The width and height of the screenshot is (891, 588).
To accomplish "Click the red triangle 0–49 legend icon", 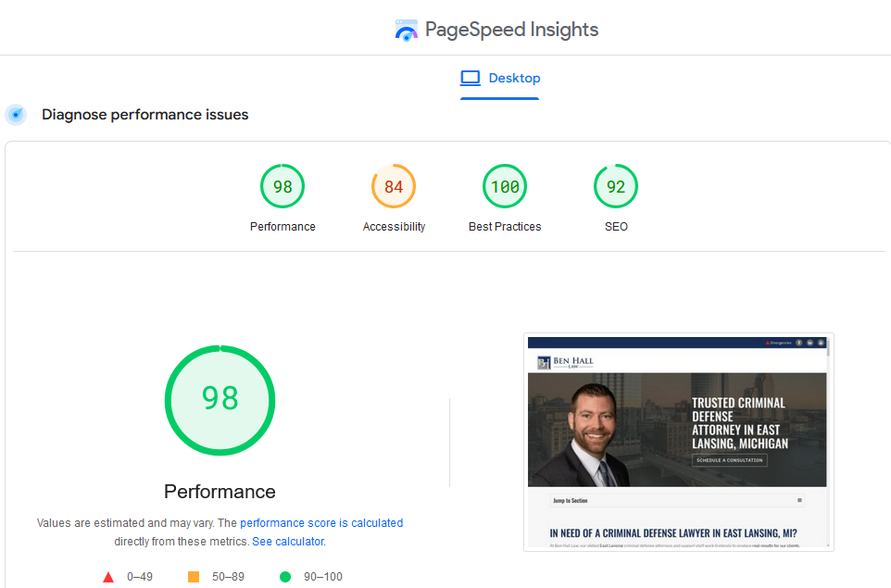I will [108, 576].
